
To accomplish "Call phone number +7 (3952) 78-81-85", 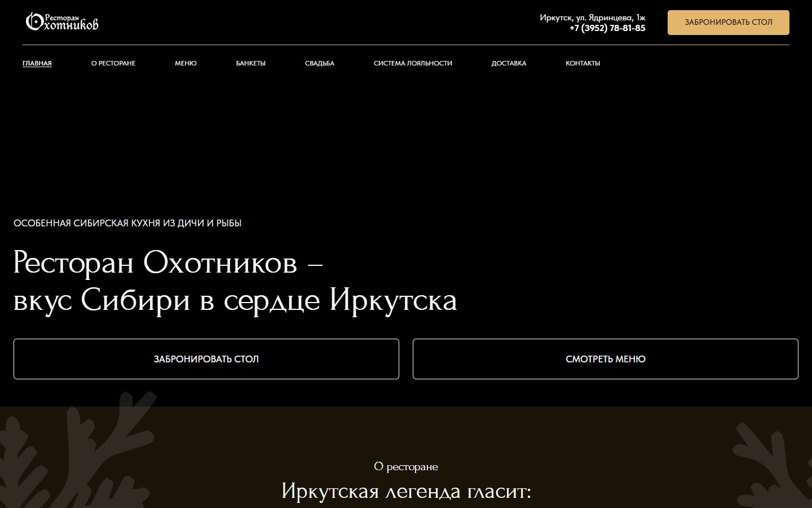I will point(607,28).
